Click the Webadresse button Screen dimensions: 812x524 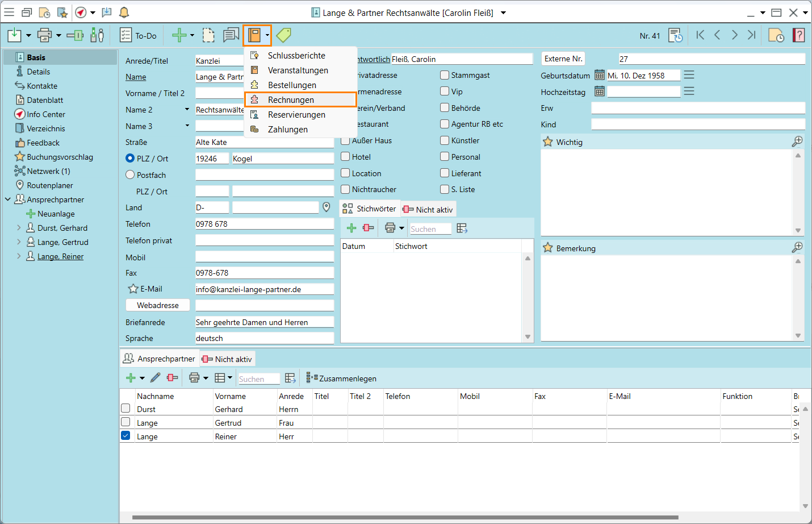pyautogui.click(x=158, y=305)
